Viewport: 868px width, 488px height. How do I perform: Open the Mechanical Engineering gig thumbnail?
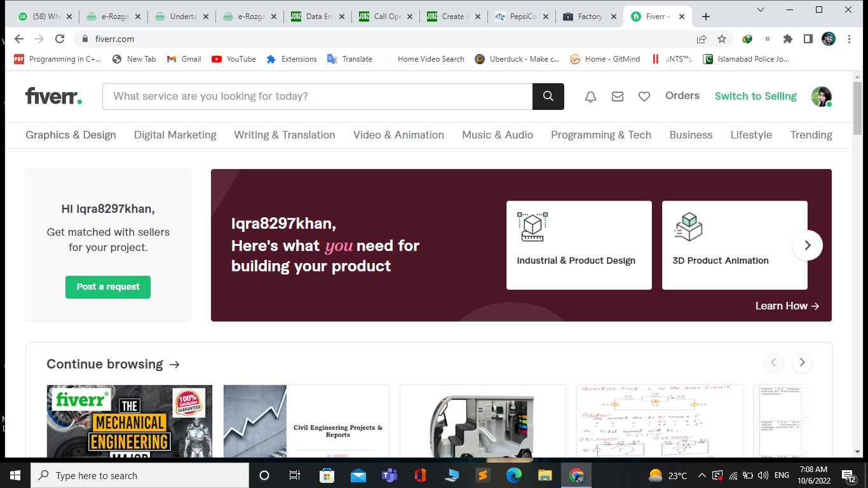(130, 421)
